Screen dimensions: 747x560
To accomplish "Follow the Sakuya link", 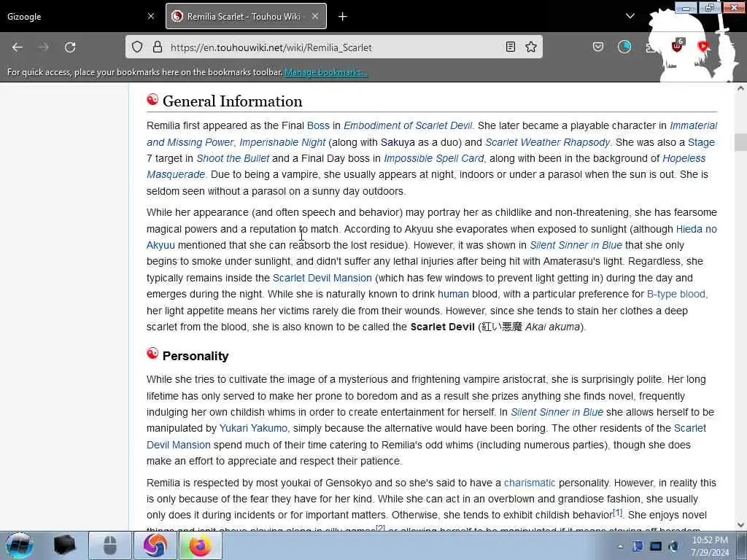I will point(398,142).
